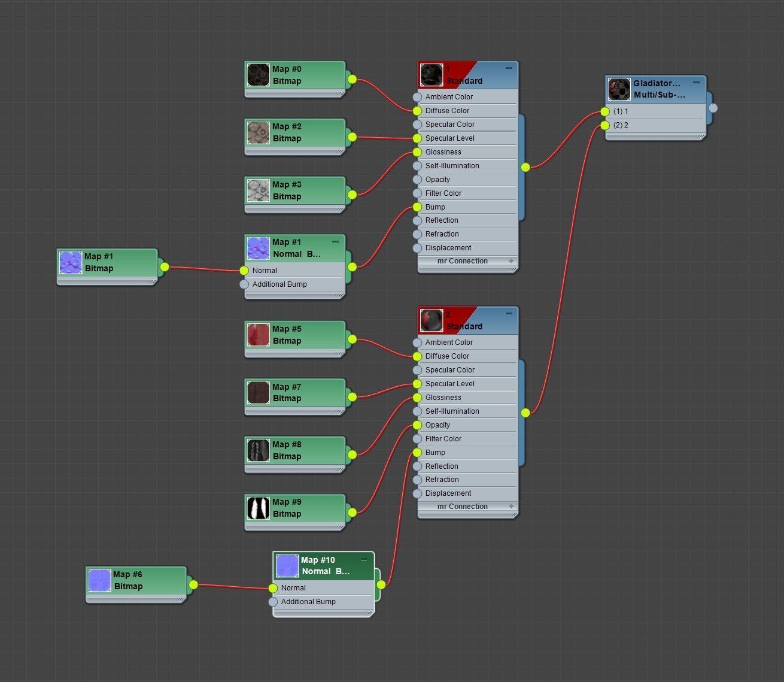
Task: Click material 2 Standard sphere preview icon
Action: pos(431,320)
